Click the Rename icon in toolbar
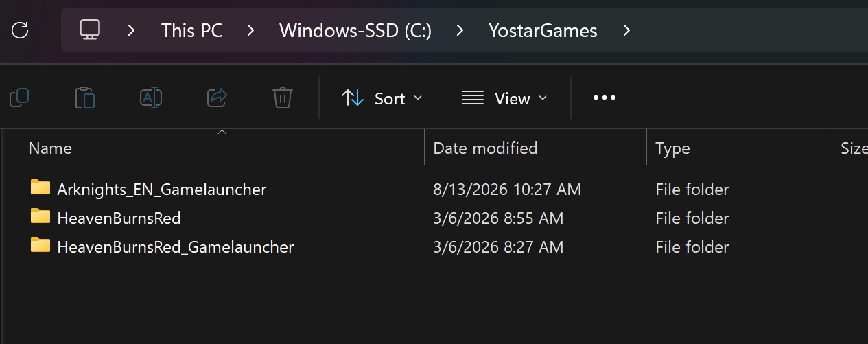This screenshot has width=868, height=344. coord(151,98)
